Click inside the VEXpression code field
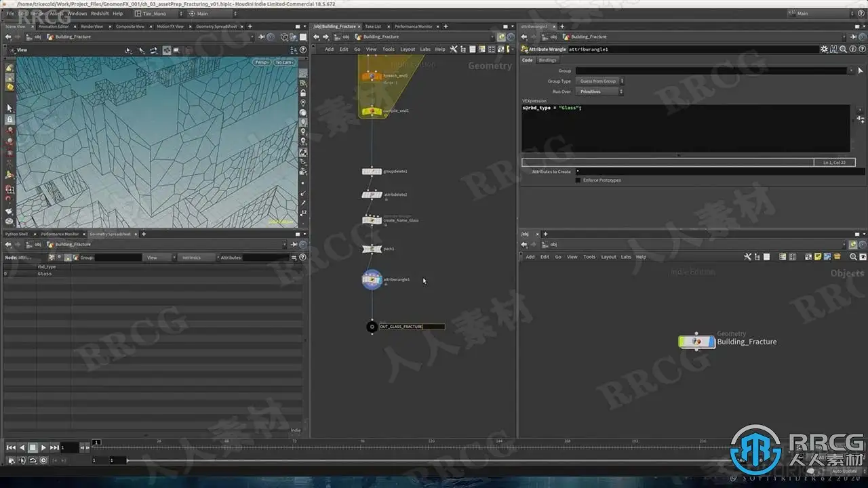The image size is (868, 488). point(685,128)
